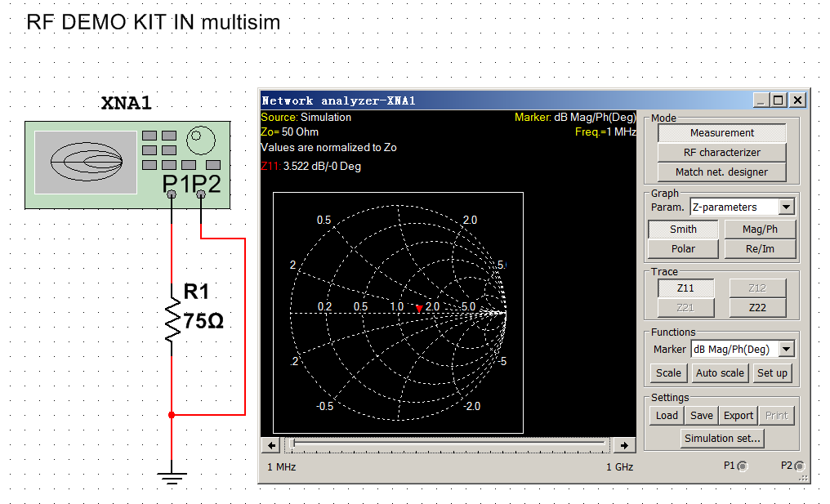This screenshot has height=504, width=830.
Task: Click the P1 indicator in analyzer window
Action: pos(743,466)
